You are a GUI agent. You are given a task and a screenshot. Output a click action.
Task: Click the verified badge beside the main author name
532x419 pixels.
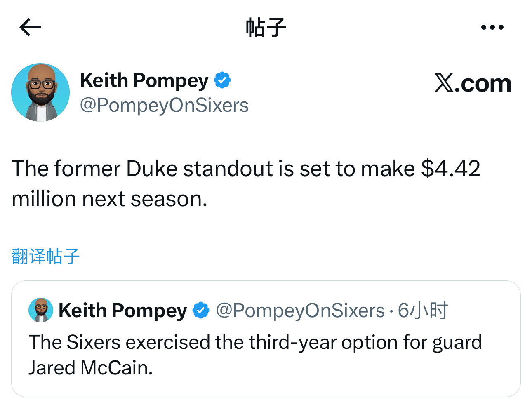222,80
